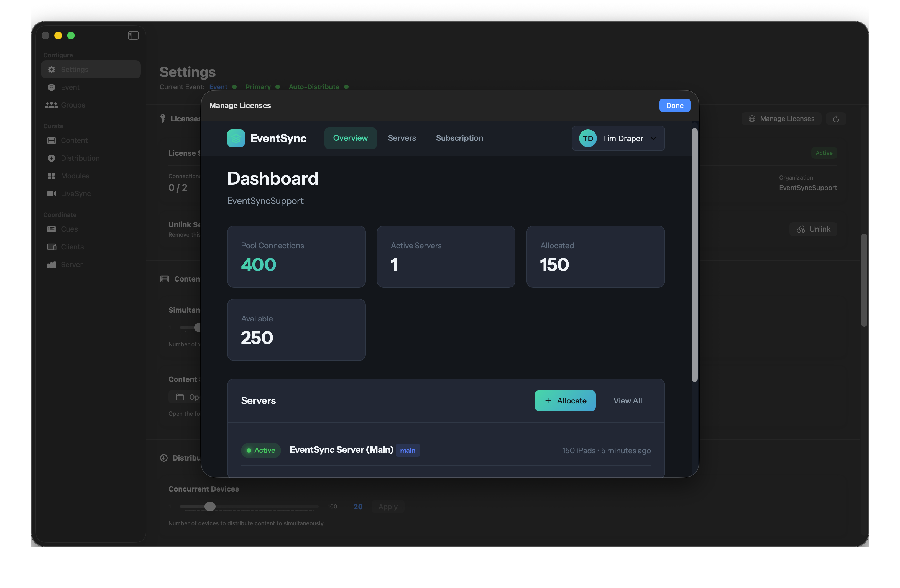Switch to the Subscription tab
The image size is (900, 588).
tap(459, 138)
